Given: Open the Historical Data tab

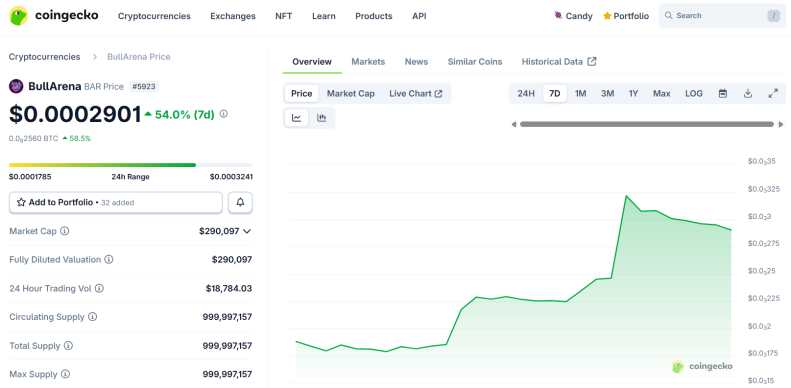Looking at the screenshot, I should click(559, 62).
